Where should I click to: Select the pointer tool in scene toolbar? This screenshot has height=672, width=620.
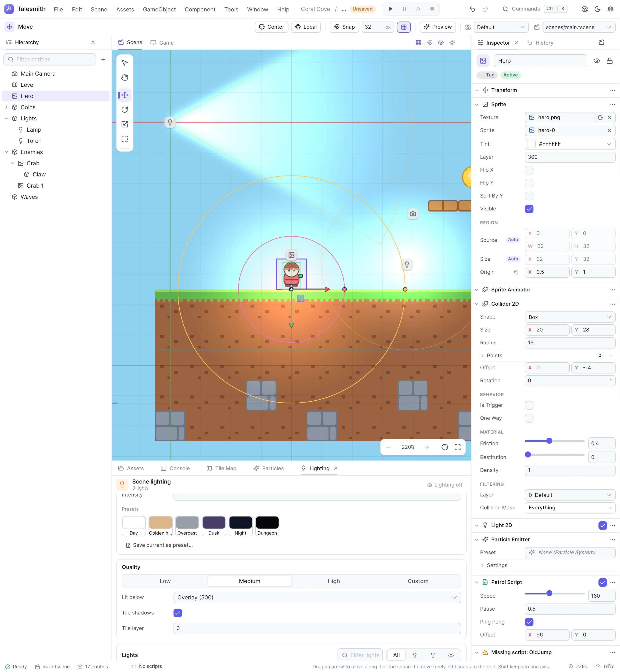pos(124,63)
